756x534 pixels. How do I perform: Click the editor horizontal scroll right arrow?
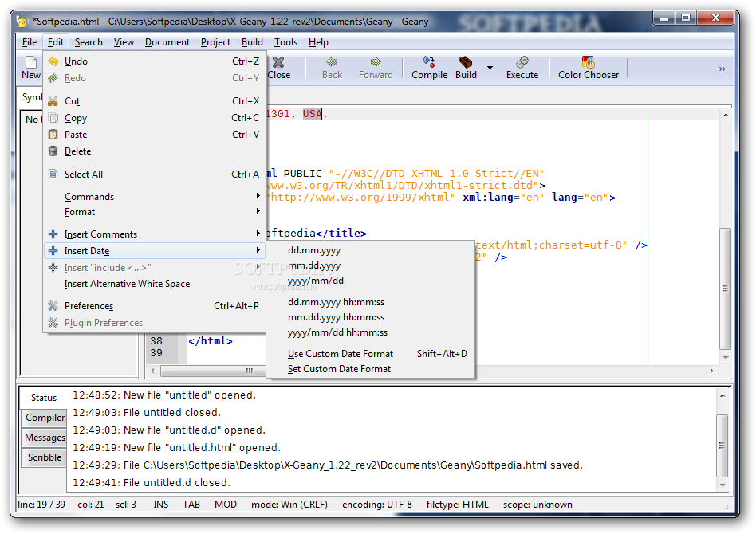coord(711,371)
